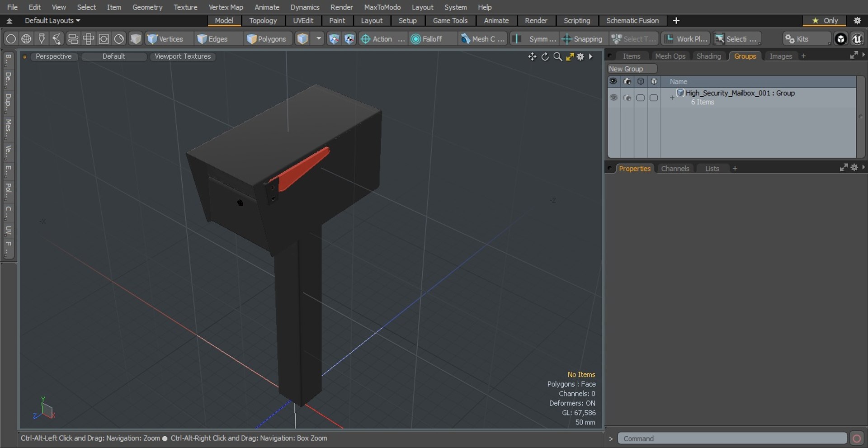Open the Work Plane menu

(686, 39)
